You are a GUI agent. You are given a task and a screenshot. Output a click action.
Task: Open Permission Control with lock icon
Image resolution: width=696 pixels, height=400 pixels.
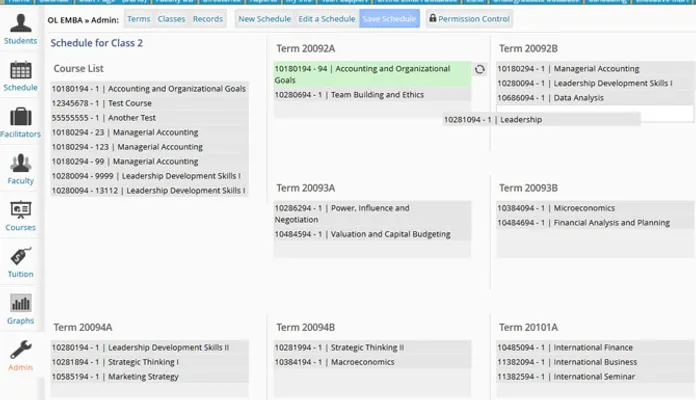tap(469, 19)
